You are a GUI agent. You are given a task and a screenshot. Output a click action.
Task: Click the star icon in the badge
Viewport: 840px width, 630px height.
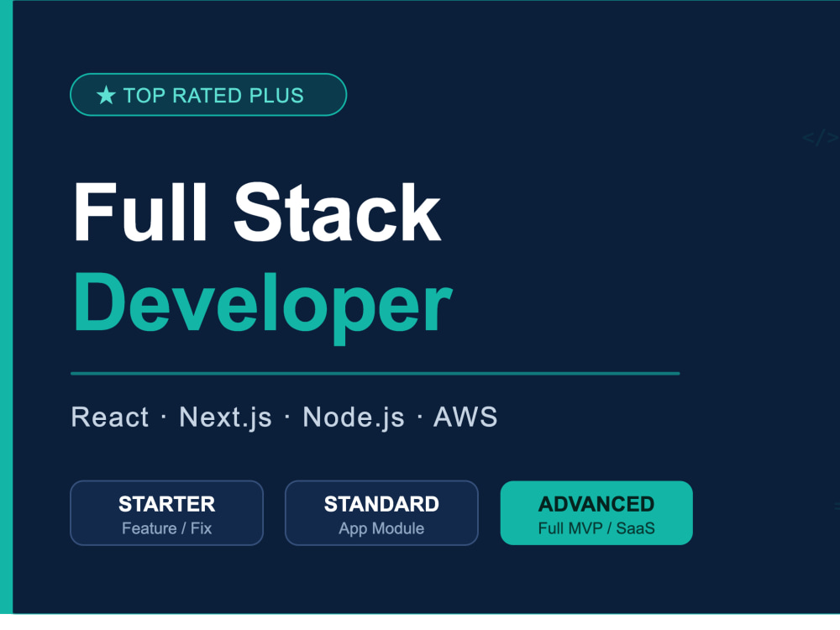(106, 96)
